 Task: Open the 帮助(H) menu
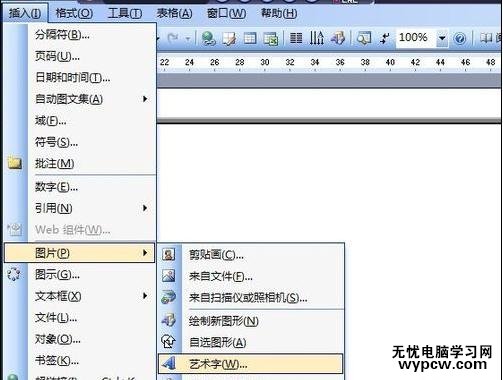point(279,13)
